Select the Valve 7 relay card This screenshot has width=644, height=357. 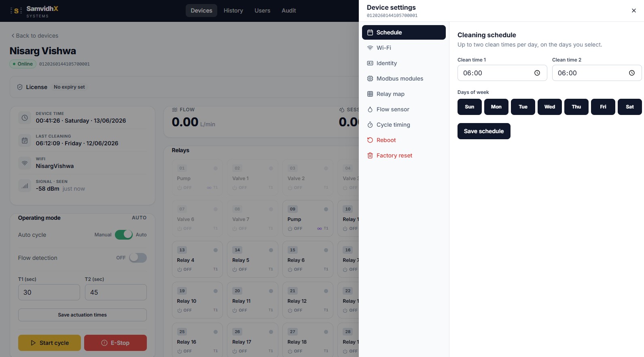252,219
